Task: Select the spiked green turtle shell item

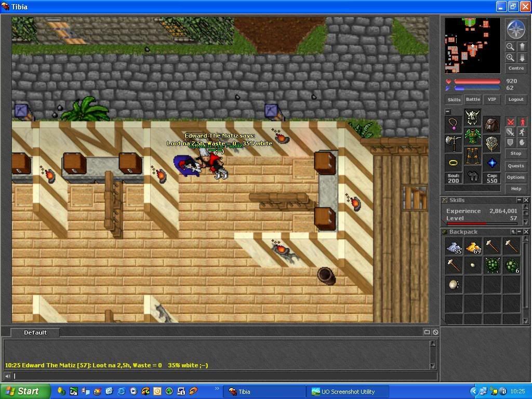Action: click(x=493, y=265)
